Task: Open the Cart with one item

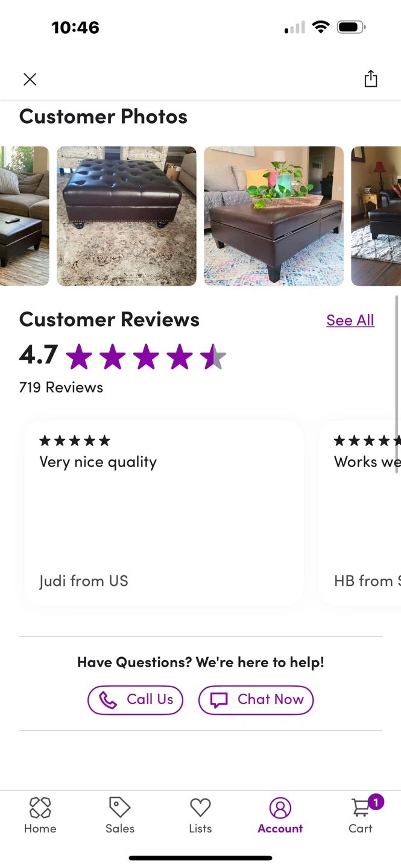Action: pos(361,815)
